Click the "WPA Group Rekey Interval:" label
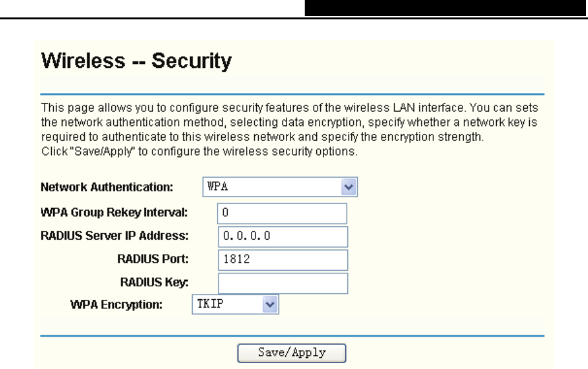This screenshot has width=588, height=369. 114,213
